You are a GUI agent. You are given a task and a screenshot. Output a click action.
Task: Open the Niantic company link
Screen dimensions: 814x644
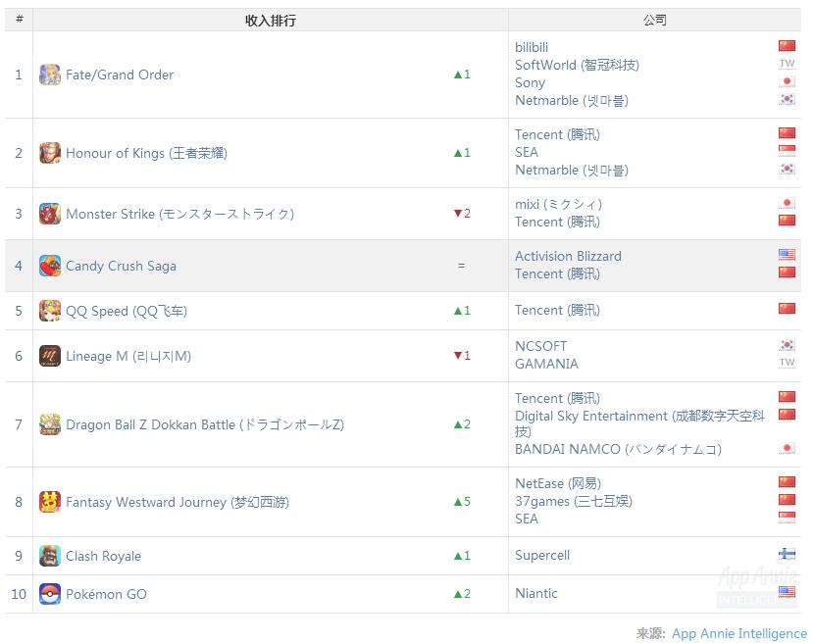tap(536, 593)
